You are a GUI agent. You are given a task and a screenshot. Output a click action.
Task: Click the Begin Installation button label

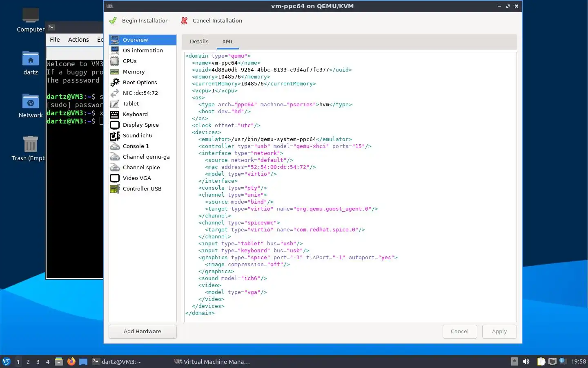pos(145,20)
